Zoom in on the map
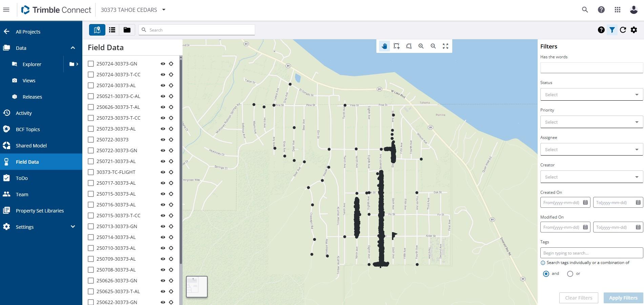 [x=421, y=46]
